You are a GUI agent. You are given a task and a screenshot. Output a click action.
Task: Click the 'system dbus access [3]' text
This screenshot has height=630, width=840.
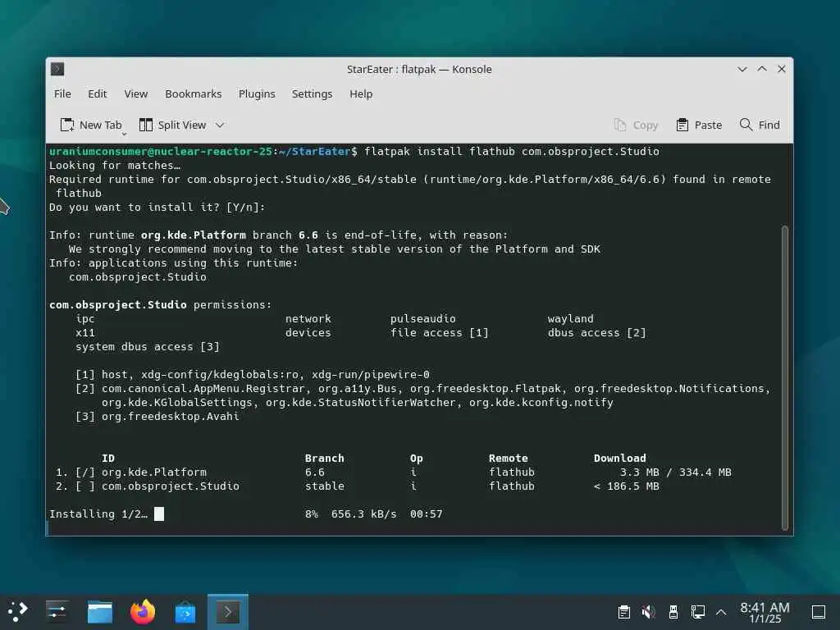coord(148,346)
